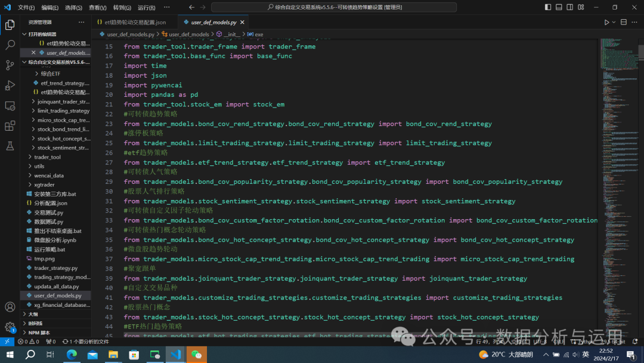
Task: Show errors and warnings in status bar
Action: click(x=29, y=342)
